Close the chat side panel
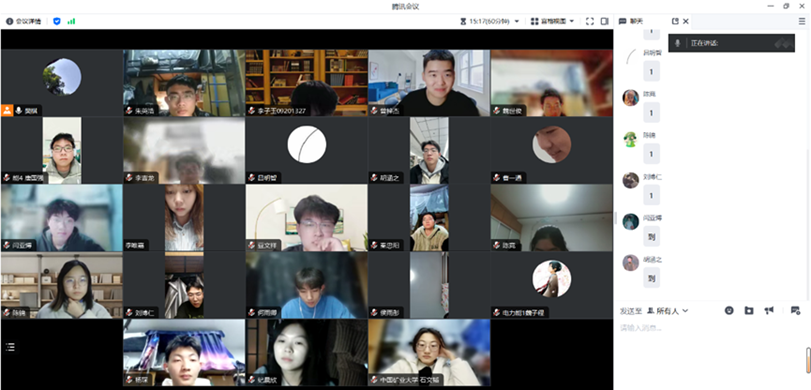Image resolution: width=811 pixels, height=390 pixels. (x=686, y=21)
